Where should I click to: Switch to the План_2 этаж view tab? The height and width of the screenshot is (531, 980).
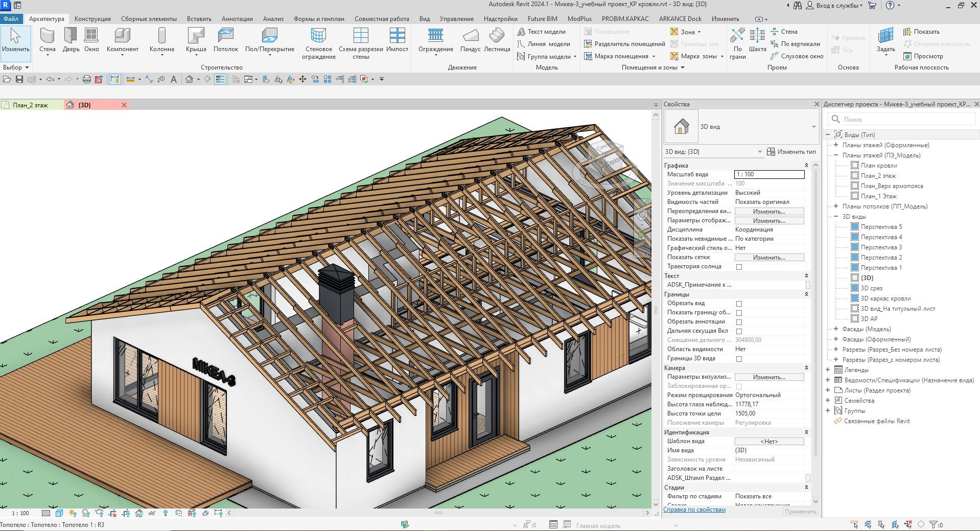coord(31,105)
